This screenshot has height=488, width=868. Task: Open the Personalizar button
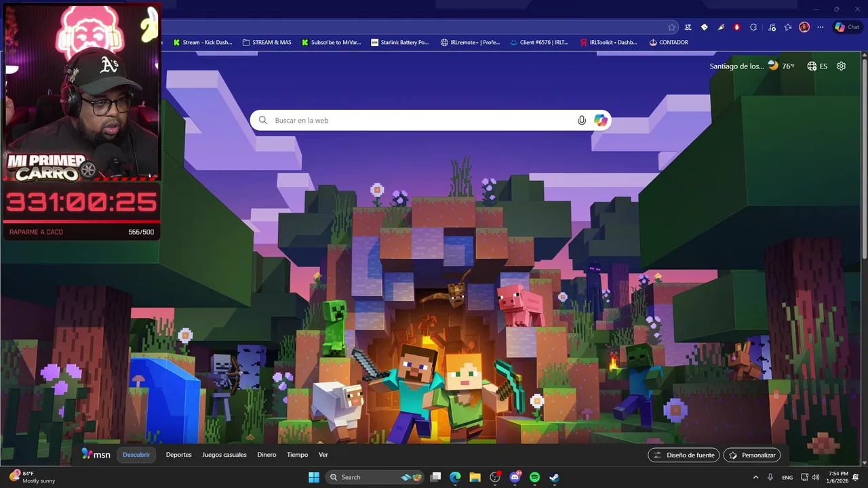point(752,455)
